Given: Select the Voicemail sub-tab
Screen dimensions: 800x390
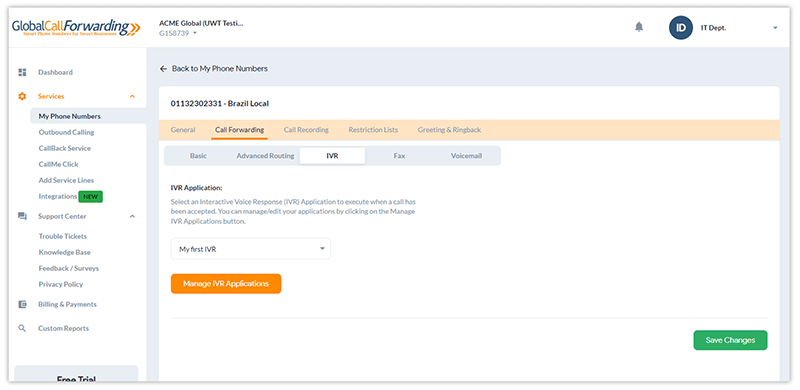Looking at the screenshot, I should (x=466, y=156).
